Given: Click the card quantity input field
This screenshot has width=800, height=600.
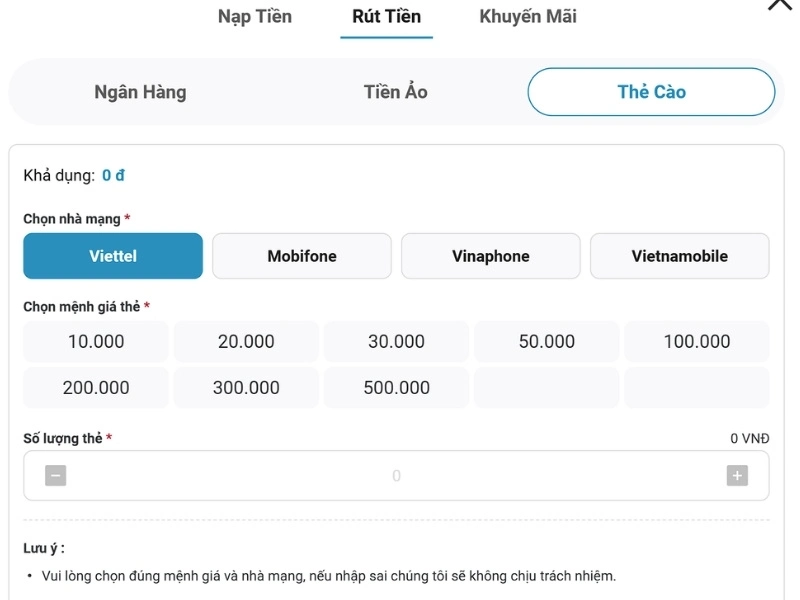Looking at the screenshot, I should (x=396, y=475).
